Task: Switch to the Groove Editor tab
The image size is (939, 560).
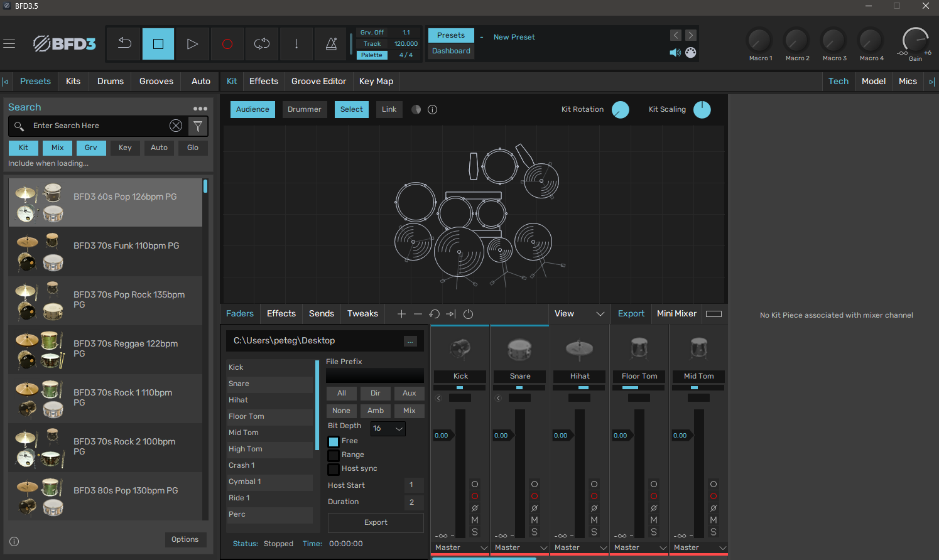Action: [x=318, y=82]
